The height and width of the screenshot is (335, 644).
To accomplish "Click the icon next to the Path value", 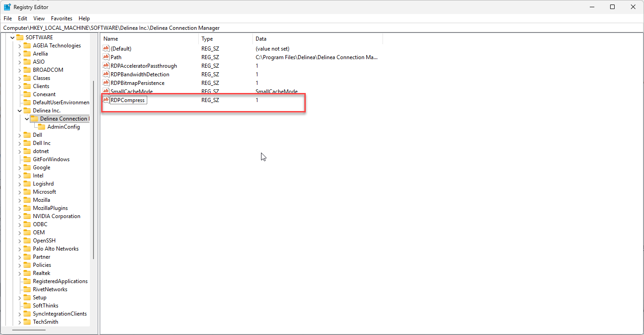I will click(106, 57).
